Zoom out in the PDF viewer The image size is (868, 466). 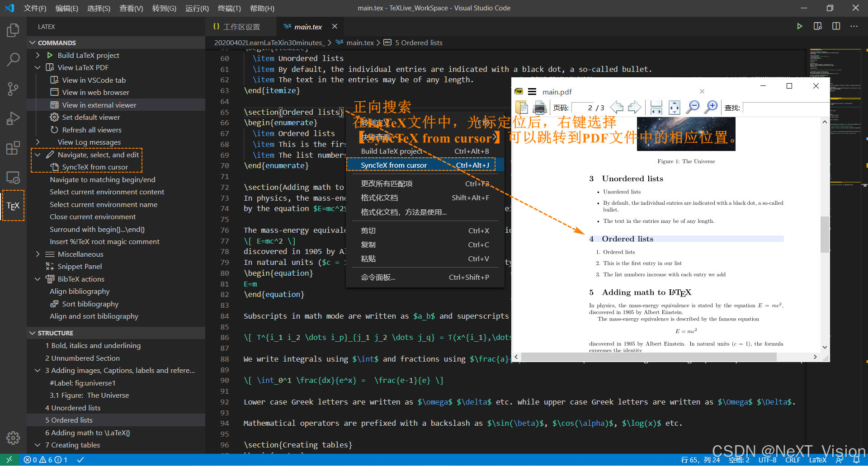pyautogui.click(x=693, y=108)
